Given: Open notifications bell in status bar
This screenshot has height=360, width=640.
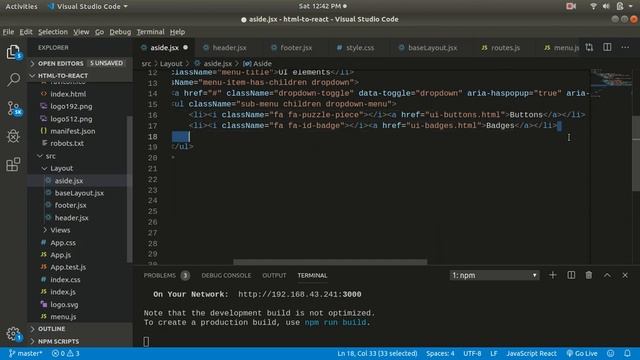Looking at the screenshot, I should tap(627, 353).
